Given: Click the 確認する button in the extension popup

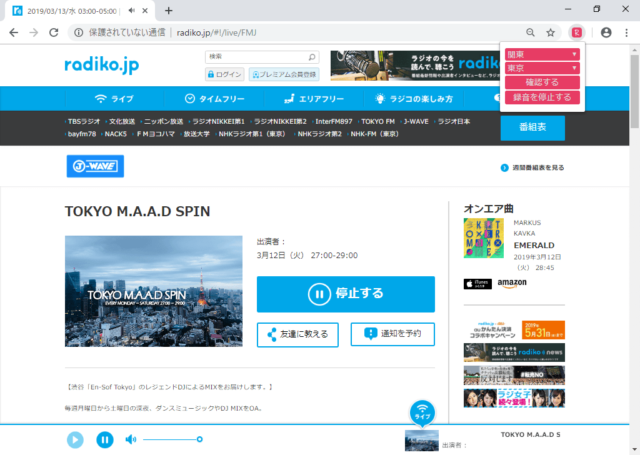Looking at the screenshot, I should pos(542,82).
